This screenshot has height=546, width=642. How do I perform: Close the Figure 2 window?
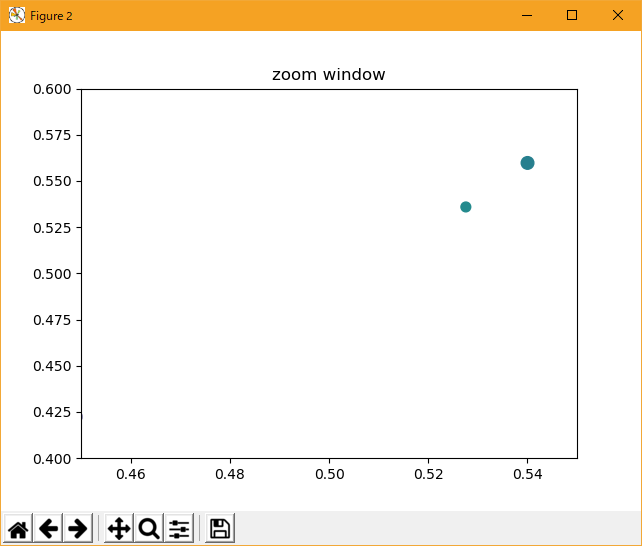[x=618, y=15]
